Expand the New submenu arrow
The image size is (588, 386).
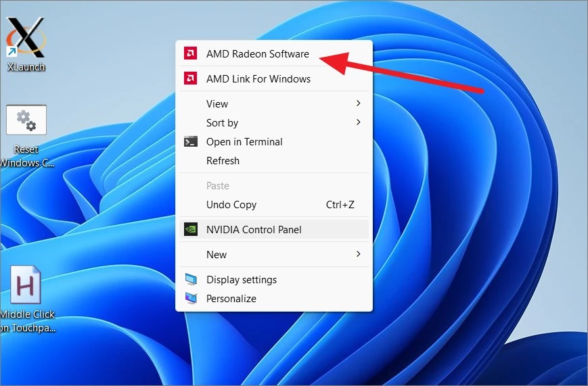(358, 254)
